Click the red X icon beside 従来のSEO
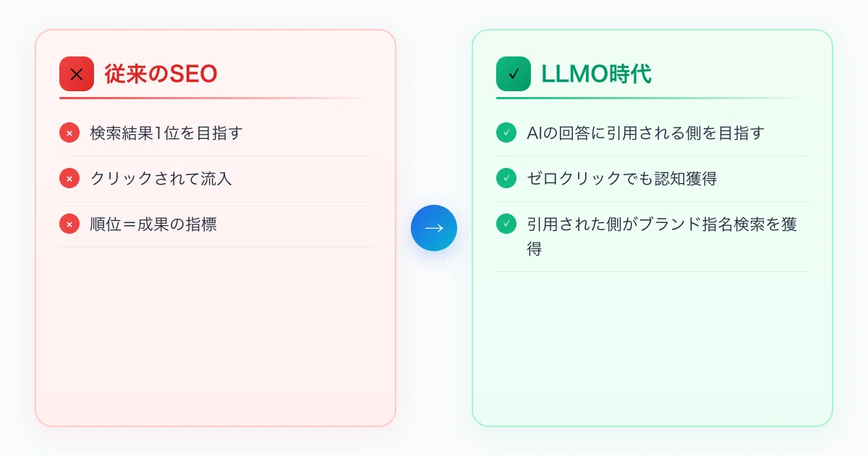 [77, 74]
